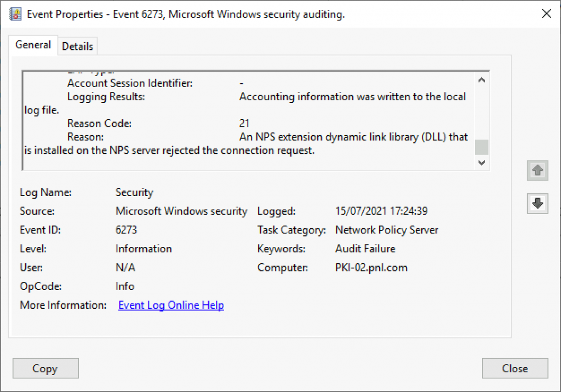This screenshot has height=392, width=561.
Task: Switch to the Details tab
Action: tap(77, 46)
